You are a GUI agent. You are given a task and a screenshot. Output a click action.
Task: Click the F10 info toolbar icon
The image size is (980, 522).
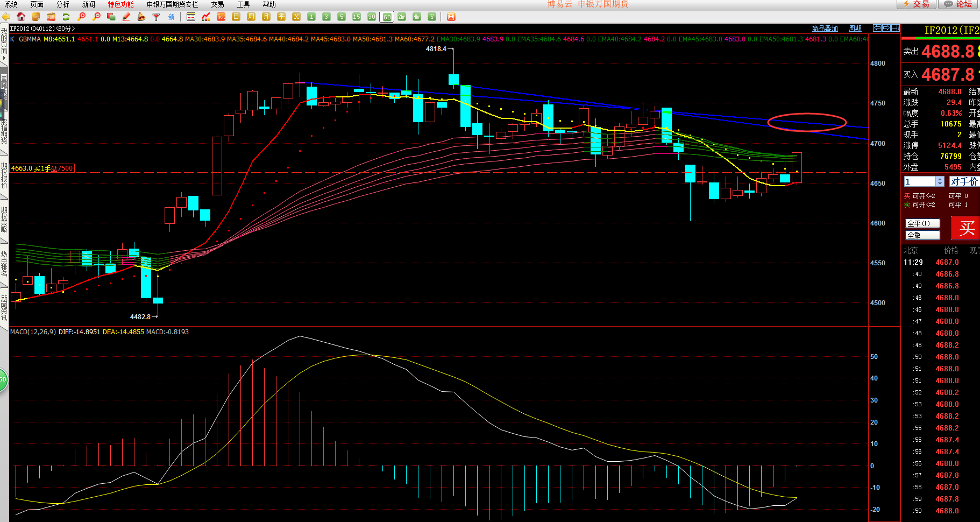click(x=51, y=17)
